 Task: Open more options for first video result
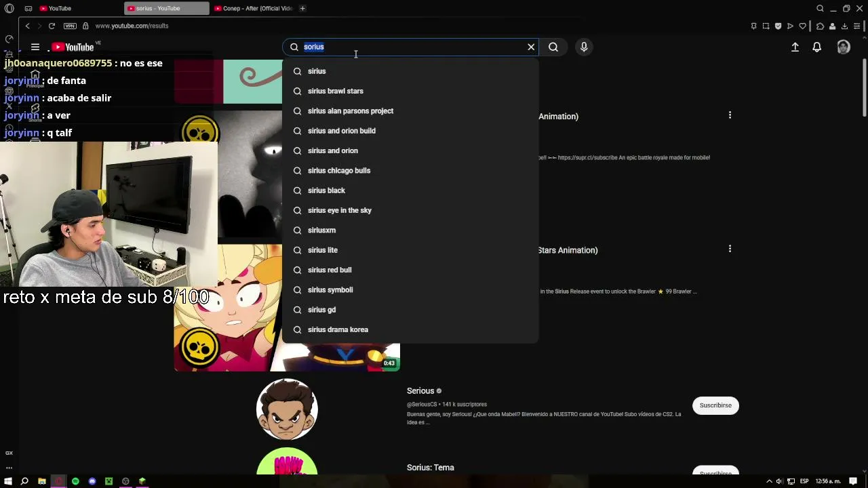[730, 115]
